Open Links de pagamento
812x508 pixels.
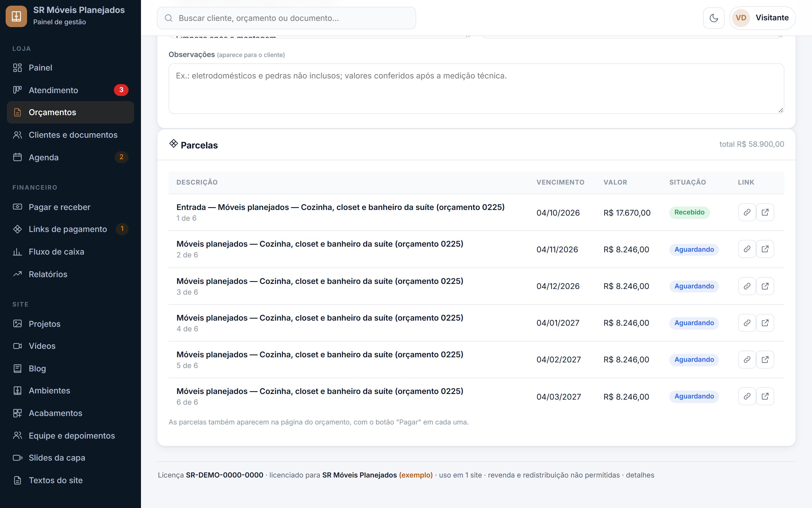70,229
